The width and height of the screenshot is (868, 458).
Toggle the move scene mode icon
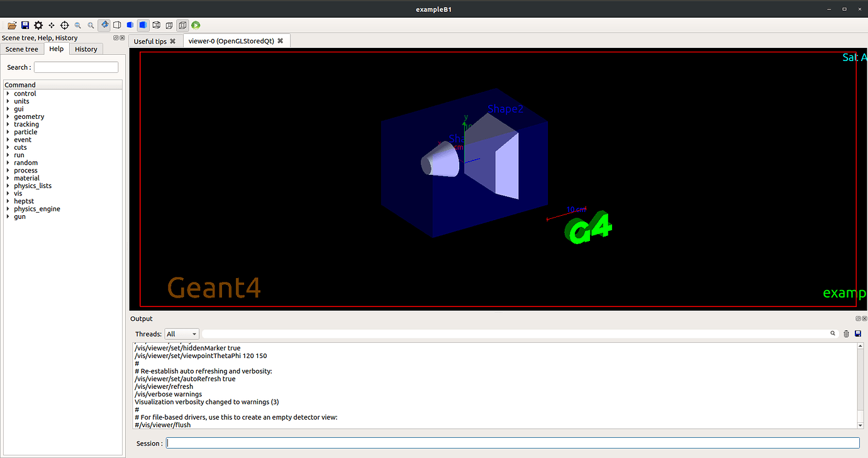(x=51, y=25)
